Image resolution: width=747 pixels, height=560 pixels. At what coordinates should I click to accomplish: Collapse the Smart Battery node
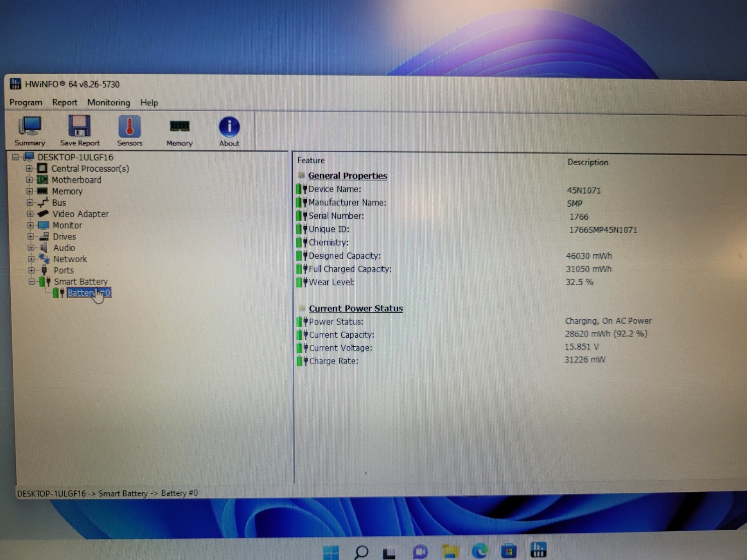click(x=32, y=281)
